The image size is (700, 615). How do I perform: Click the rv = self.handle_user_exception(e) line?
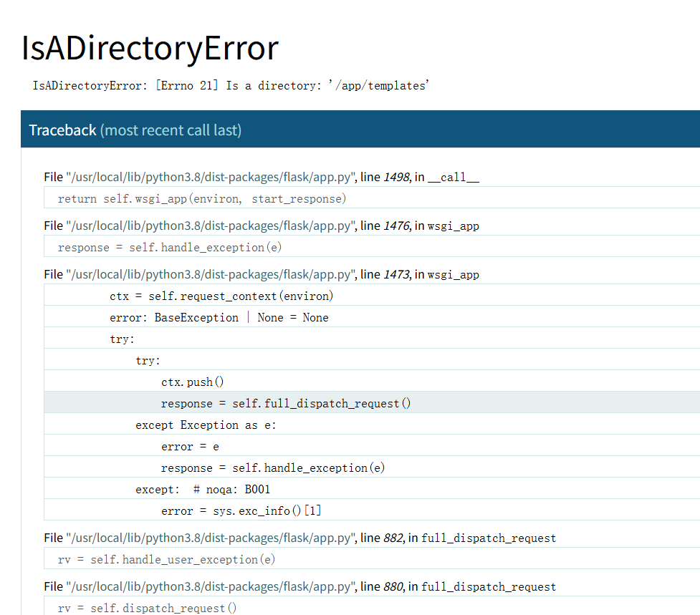click(167, 559)
